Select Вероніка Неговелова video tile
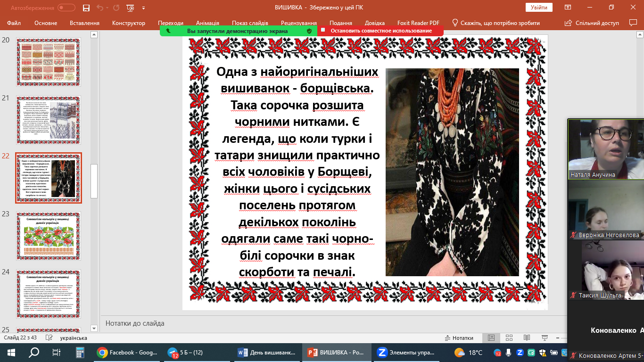Screen dimensions: 644x362 click(606, 209)
